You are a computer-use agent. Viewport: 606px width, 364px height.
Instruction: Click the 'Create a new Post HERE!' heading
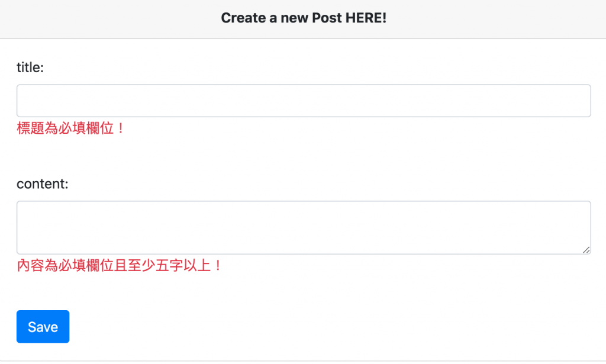click(304, 18)
